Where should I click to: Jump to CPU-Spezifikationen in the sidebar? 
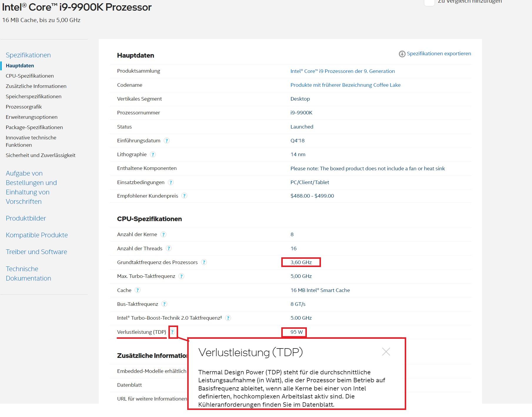[x=30, y=76]
